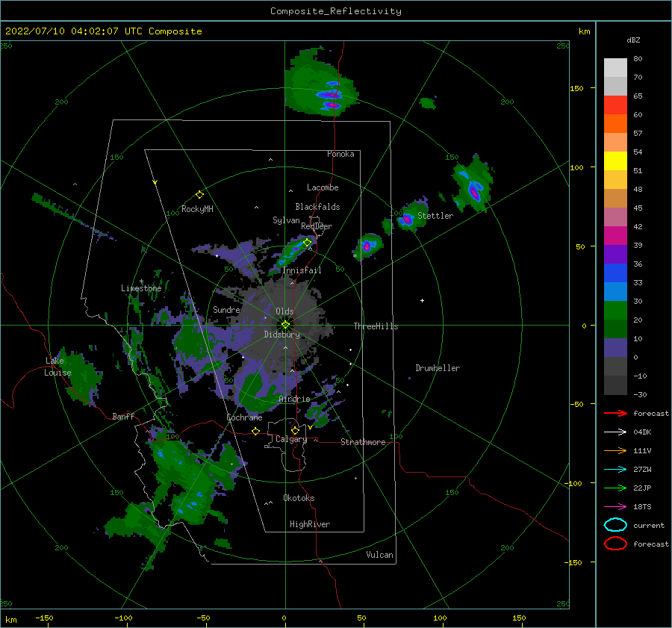
Task: Choose the light blue 30 dBZ swatch
Action: 615,291
